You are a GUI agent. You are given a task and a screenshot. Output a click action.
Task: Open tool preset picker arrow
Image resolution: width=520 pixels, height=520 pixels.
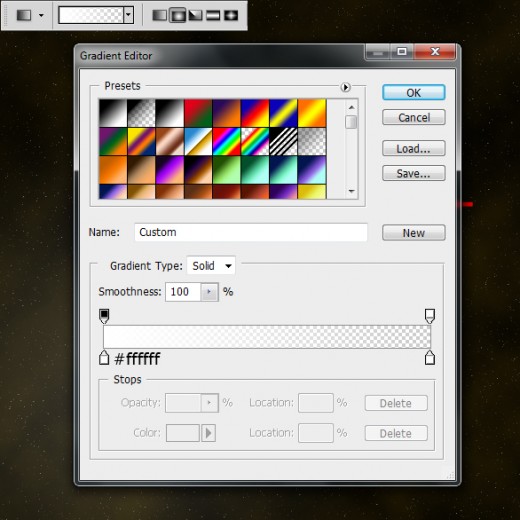coord(41,15)
